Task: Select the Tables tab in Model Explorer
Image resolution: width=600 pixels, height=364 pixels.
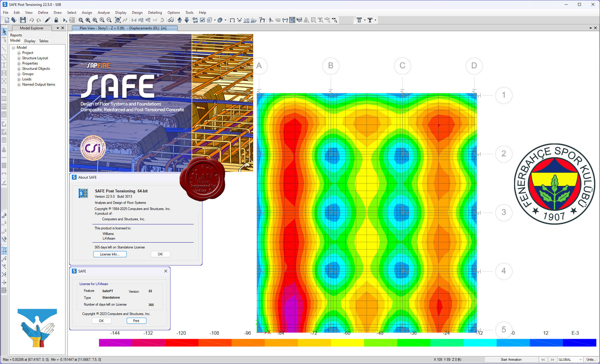Action: coord(44,41)
